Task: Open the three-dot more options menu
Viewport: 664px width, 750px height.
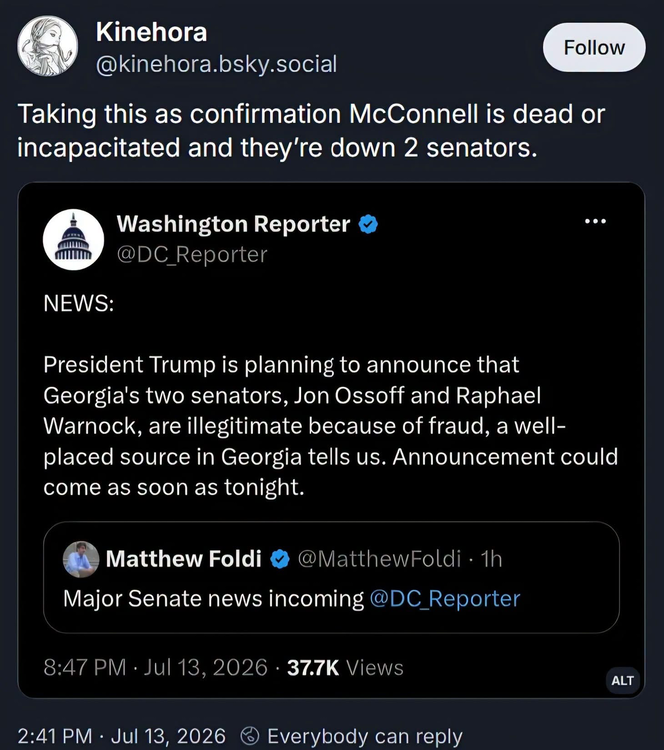Action: pos(596,221)
